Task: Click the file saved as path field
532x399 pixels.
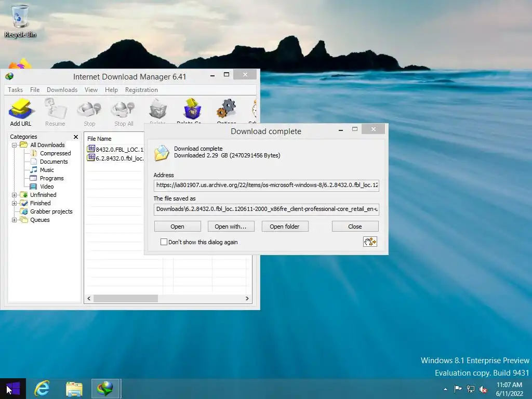Action: (267, 209)
